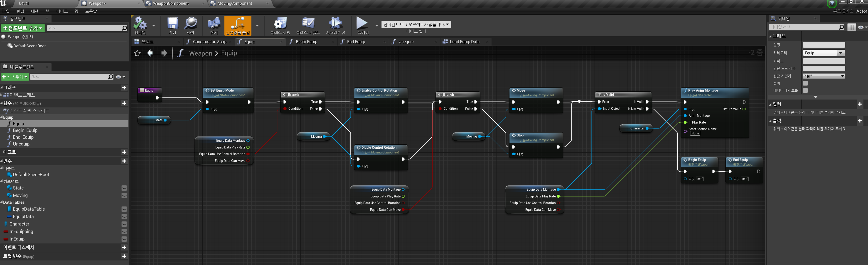Click the Compile toolbar icon
This screenshot has width=868, height=265.
[140, 25]
